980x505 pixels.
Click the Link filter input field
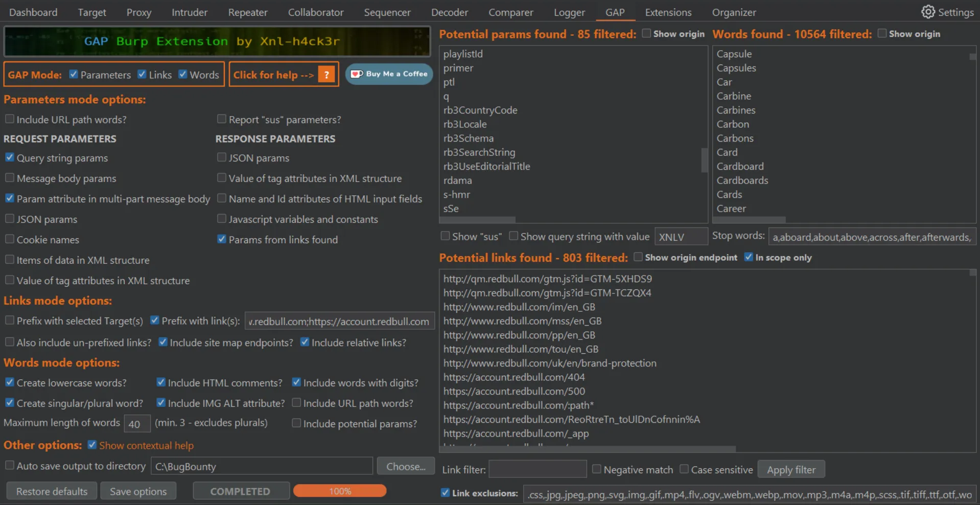538,469
